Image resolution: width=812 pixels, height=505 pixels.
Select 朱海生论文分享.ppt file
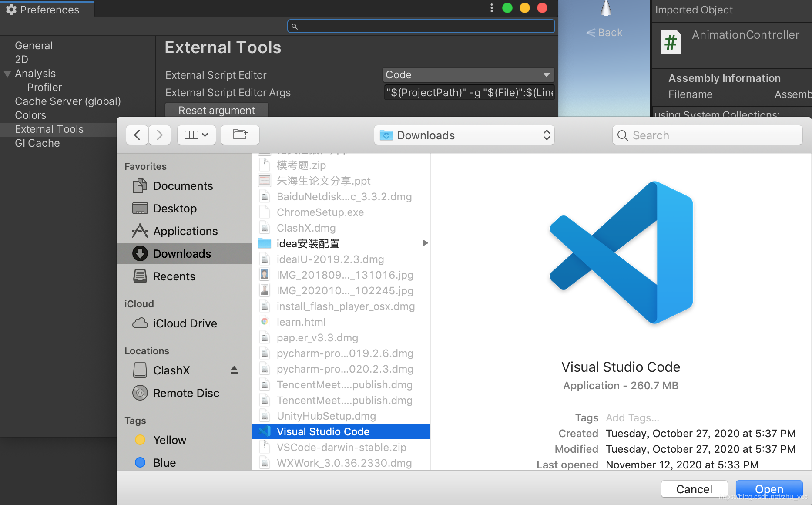[341, 181]
